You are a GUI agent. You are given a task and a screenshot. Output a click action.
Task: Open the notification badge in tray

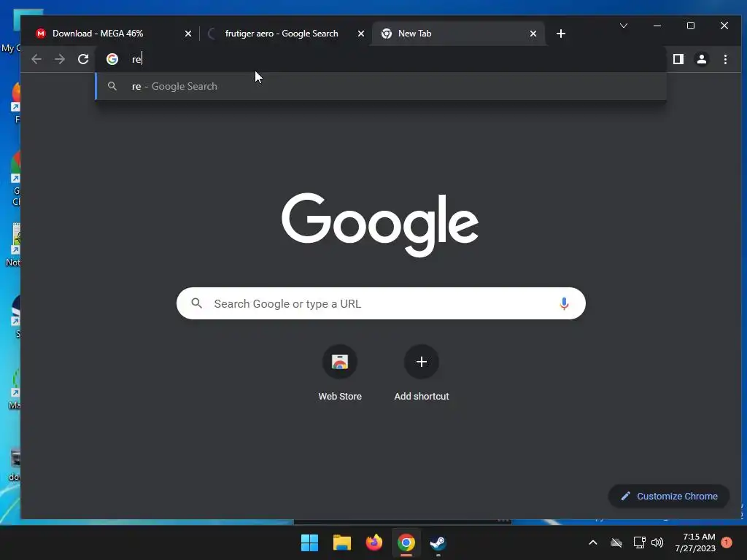point(727,542)
